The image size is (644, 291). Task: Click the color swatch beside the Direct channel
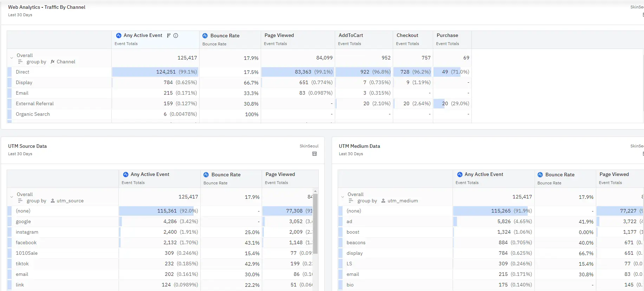tap(9, 72)
